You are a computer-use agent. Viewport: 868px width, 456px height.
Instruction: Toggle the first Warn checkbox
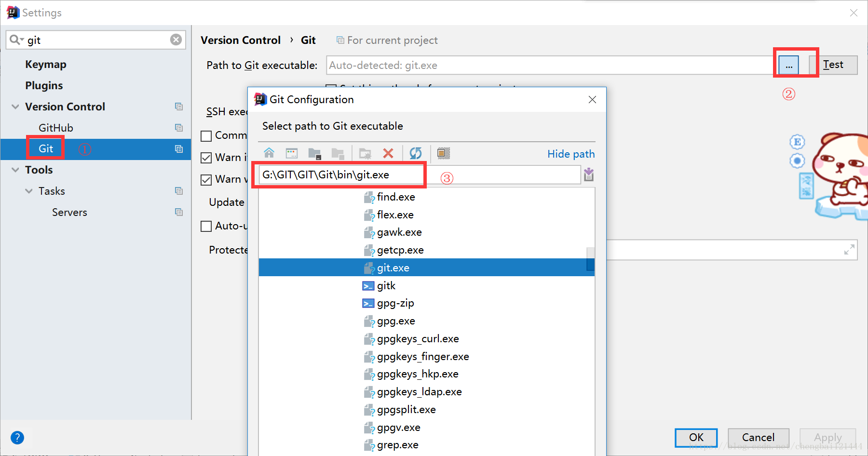click(x=206, y=158)
